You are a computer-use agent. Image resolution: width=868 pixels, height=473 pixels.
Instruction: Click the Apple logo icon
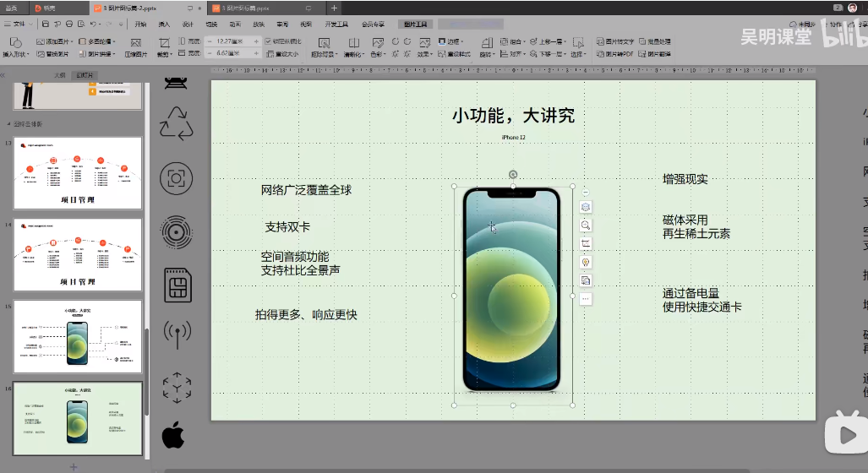click(173, 435)
